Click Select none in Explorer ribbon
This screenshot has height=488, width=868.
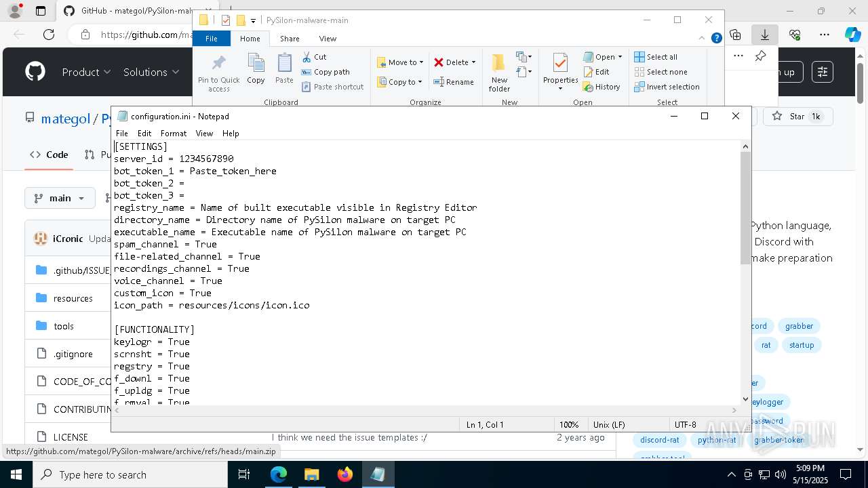(x=660, y=72)
